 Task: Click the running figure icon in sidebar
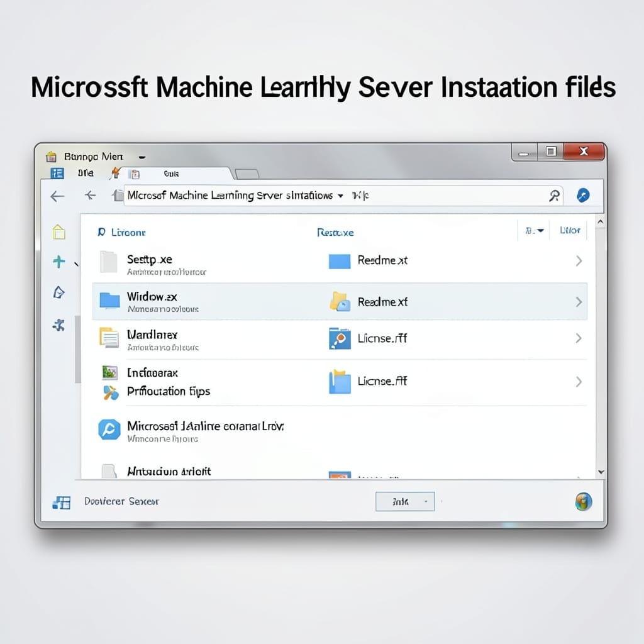coord(58,325)
